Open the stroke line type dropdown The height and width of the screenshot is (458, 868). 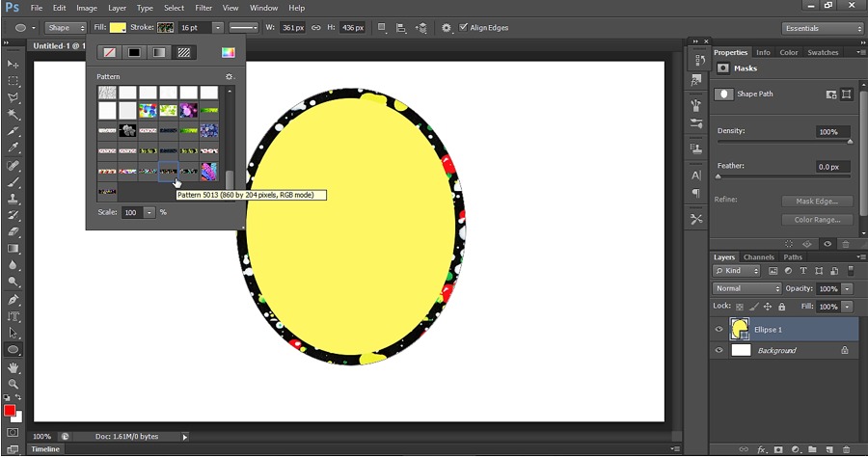(x=244, y=28)
